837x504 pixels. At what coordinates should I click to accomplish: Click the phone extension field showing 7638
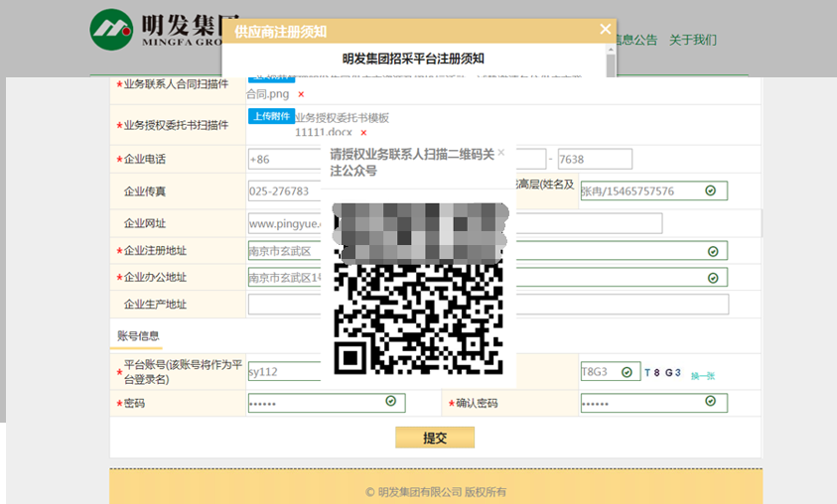point(595,160)
